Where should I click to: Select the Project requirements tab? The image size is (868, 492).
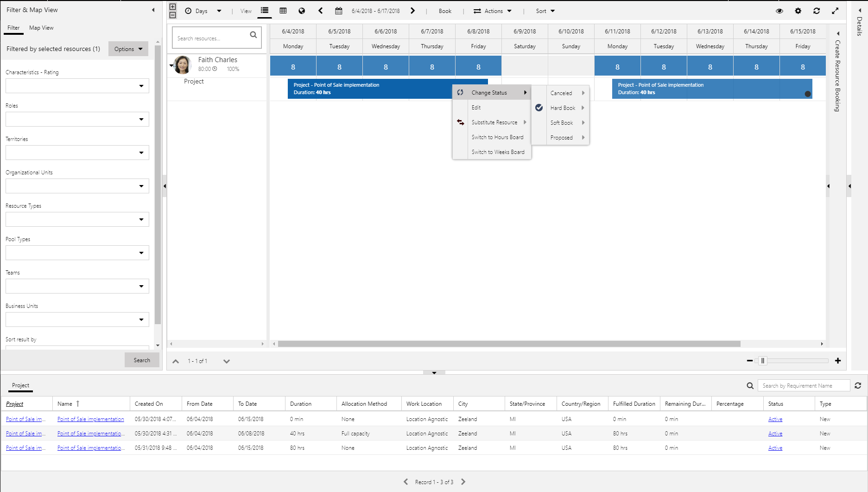20,385
